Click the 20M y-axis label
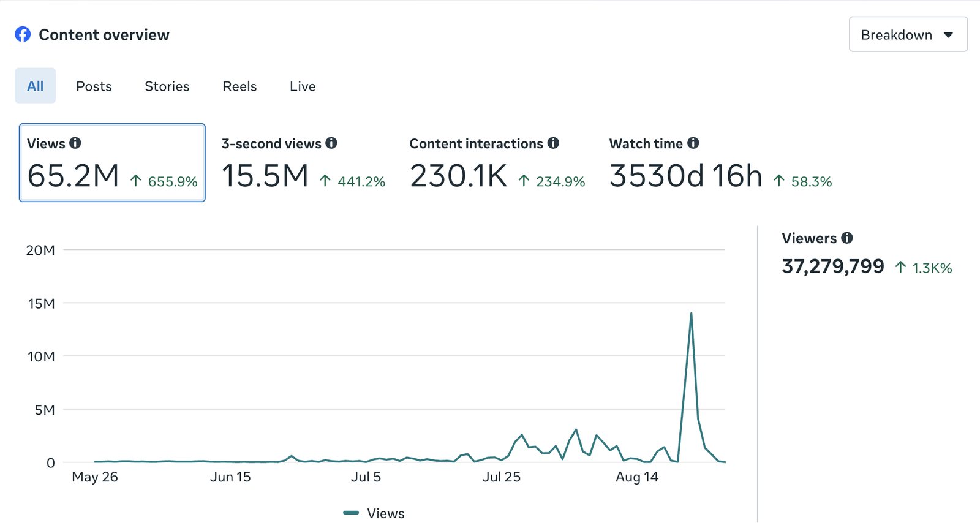980x528 pixels. tap(40, 250)
